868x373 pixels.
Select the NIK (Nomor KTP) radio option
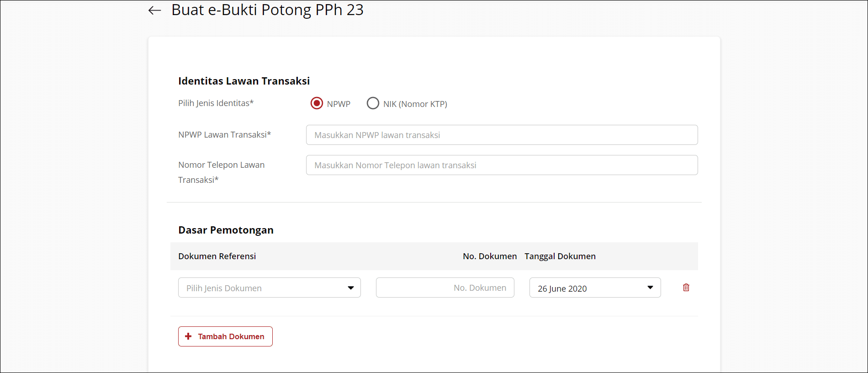coord(373,103)
